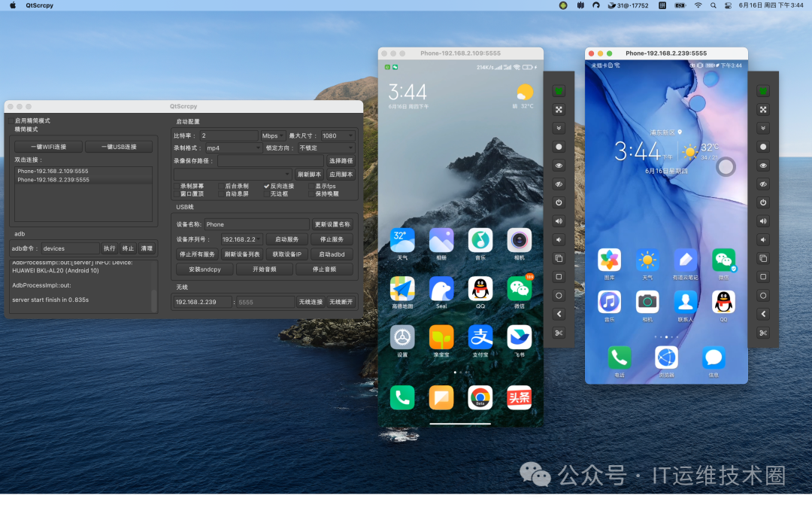Image resolution: width=812 pixels, height=508 pixels.
Task: Click scissors screenshot icon in 192.168.2.239 toolbar
Action: (x=763, y=333)
